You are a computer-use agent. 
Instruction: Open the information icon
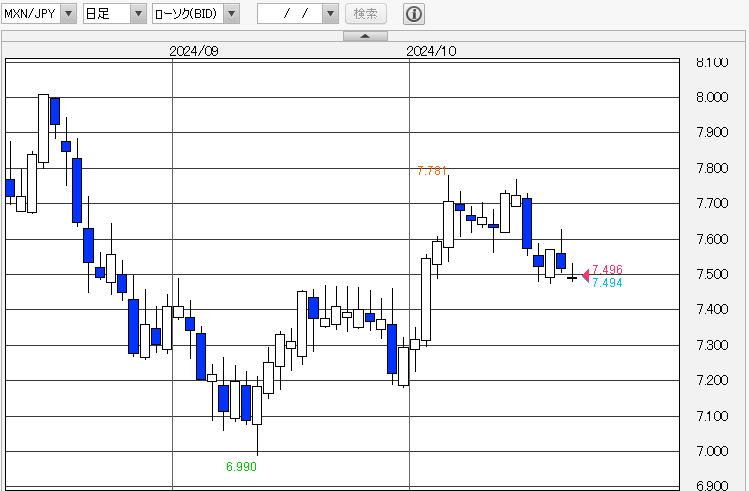[414, 14]
